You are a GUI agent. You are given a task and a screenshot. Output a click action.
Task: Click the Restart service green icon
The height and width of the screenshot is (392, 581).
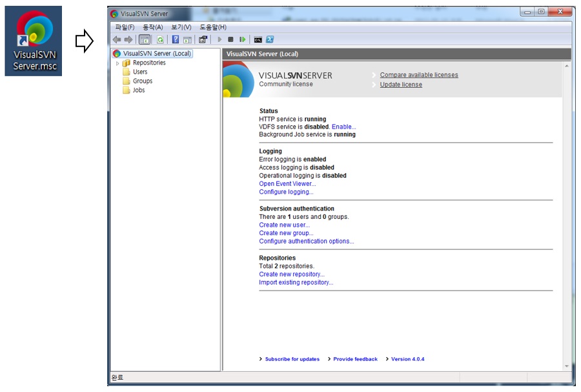(x=242, y=39)
